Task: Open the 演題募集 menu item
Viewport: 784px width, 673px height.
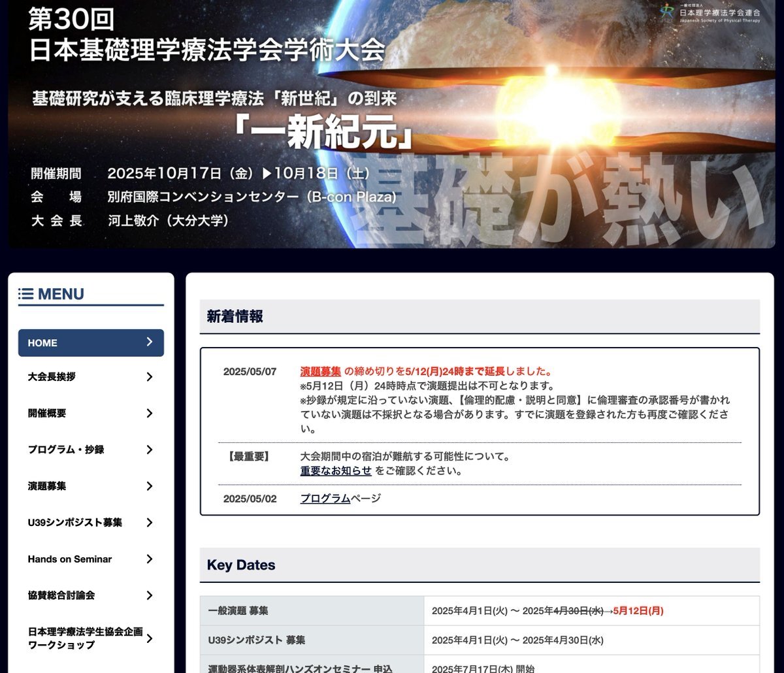Action: click(x=91, y=486)
